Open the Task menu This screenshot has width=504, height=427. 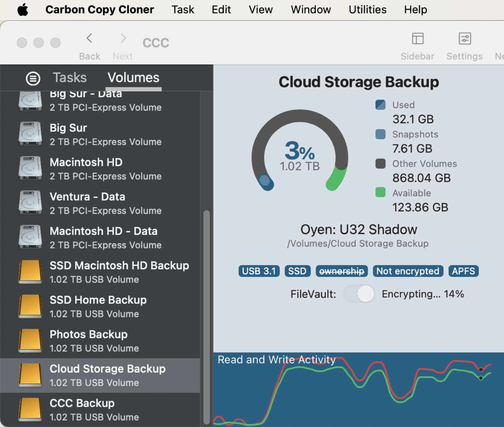pyautogui.click(x=183, y=9)
